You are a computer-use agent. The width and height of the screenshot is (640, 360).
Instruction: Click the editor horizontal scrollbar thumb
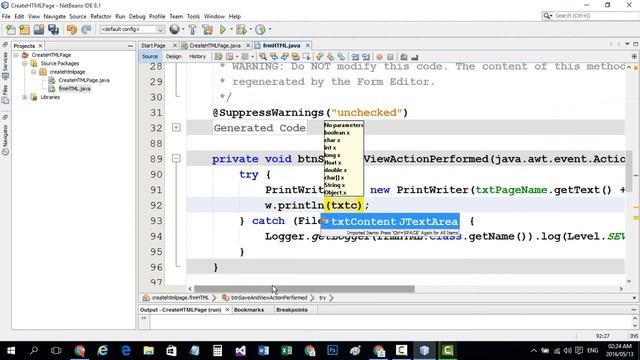pyautogui.click(x=304, y=289)
